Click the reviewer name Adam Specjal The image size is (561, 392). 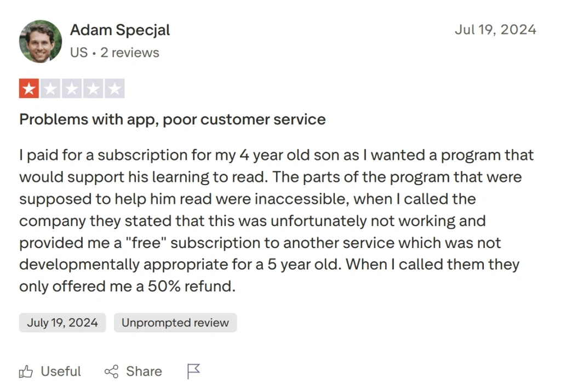pos(119,30)
